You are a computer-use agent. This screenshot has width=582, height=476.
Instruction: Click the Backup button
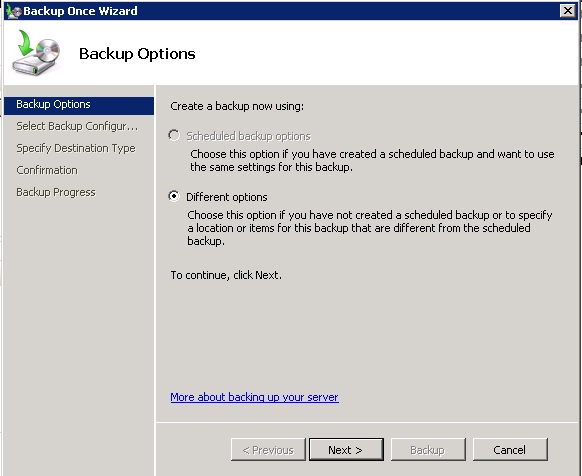click(428, 449)
